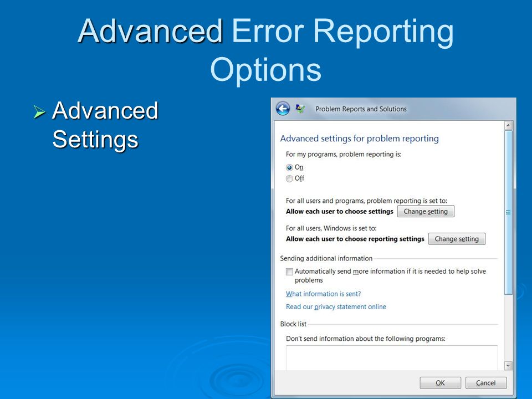Click the Sending additional information label
532x399 pixels.
pyautogui.click(x=326, y=259)
